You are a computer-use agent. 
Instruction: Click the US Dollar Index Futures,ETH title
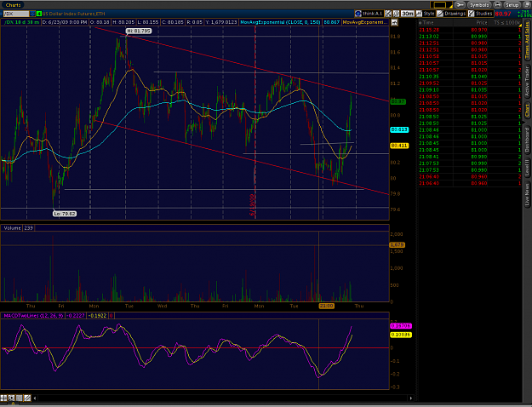click(x=73, y=14)
